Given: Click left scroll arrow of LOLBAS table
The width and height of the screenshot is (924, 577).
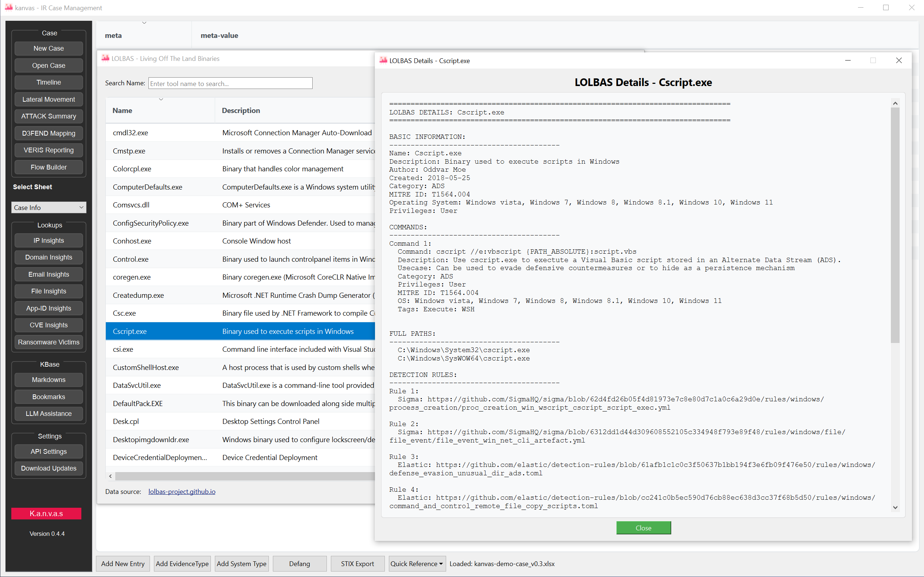Looking at the screenshot, I should click(x=110, y=476).
